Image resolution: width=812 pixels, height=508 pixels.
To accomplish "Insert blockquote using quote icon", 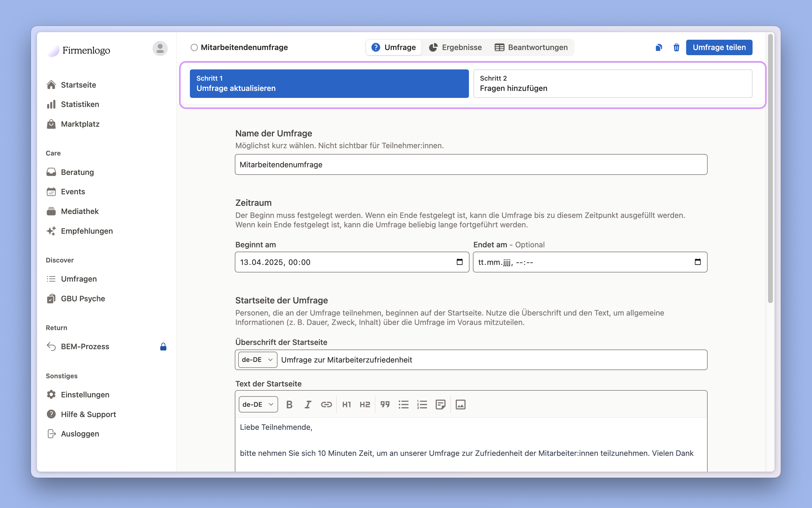I will [385, 405].
